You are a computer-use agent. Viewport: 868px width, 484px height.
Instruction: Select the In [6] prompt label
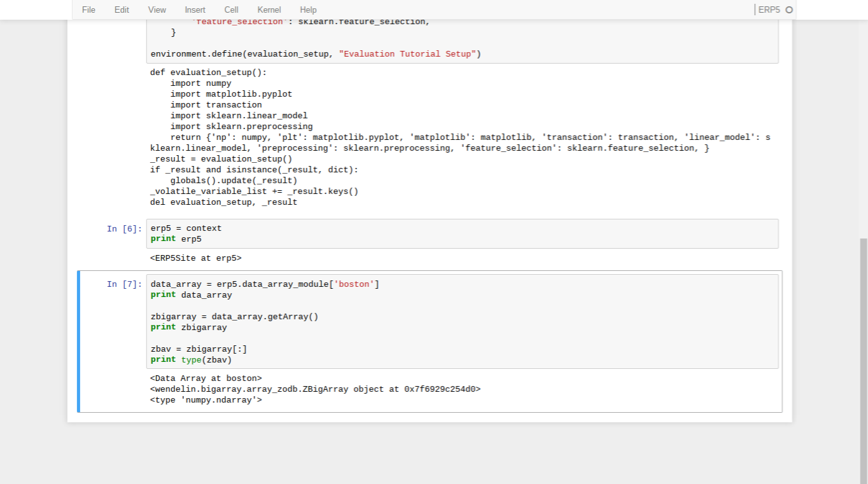pyautogui.click(x=124, y=229)
